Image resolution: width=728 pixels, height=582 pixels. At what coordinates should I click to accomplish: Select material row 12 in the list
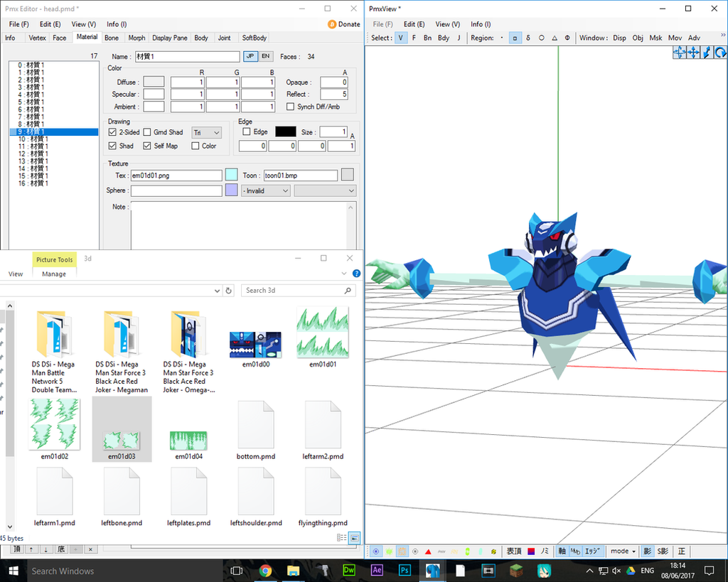point(53,154)
